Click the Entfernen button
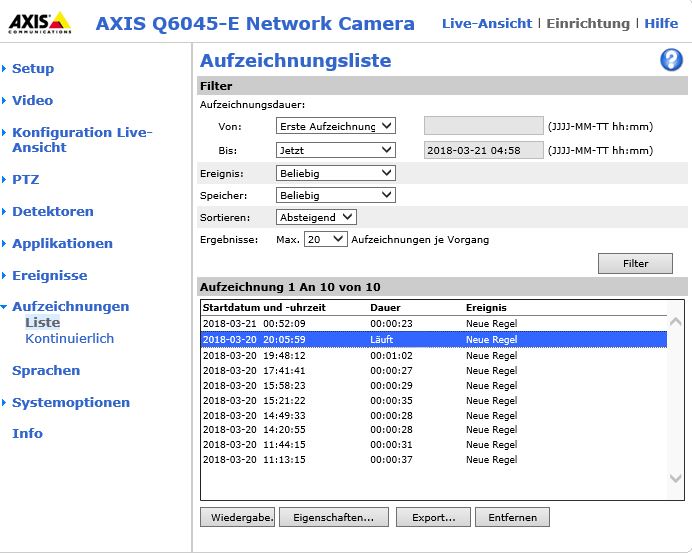This screenshot has height=553, width=692. coord(512,518)
